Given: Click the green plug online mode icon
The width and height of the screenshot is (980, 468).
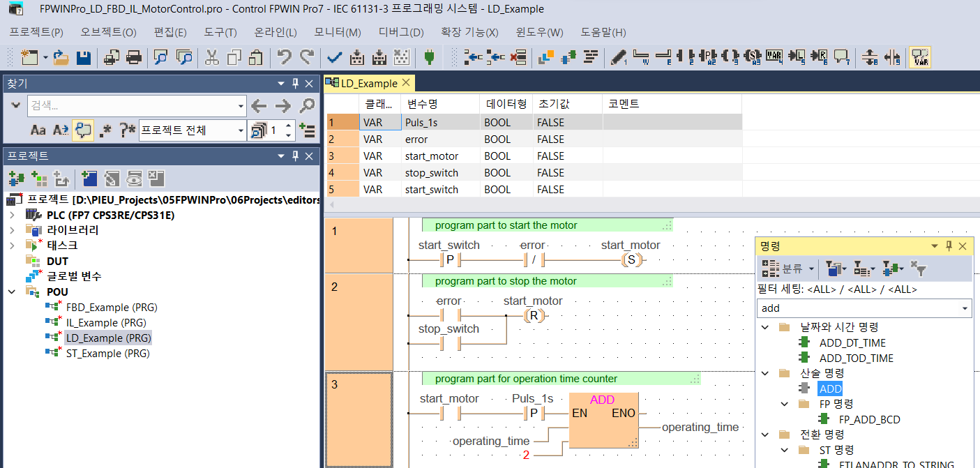Looking at the screenshot, I should click(x=429, y=57).
